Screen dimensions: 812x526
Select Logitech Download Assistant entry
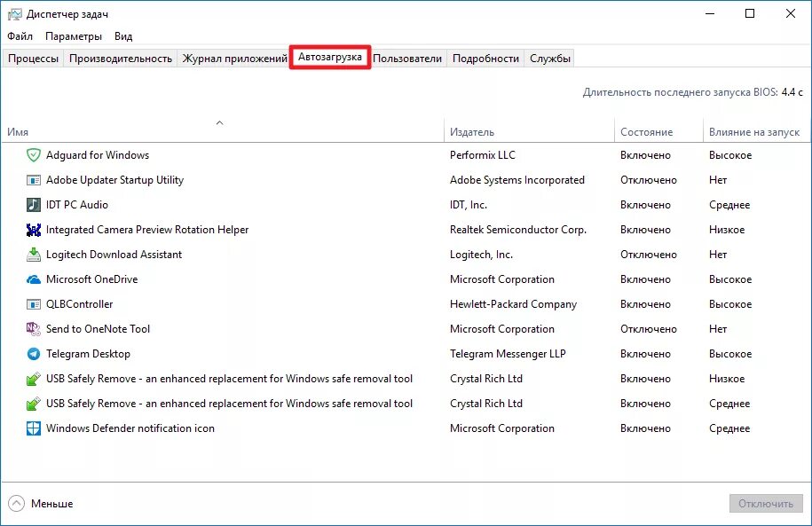[x=114, y=255]
